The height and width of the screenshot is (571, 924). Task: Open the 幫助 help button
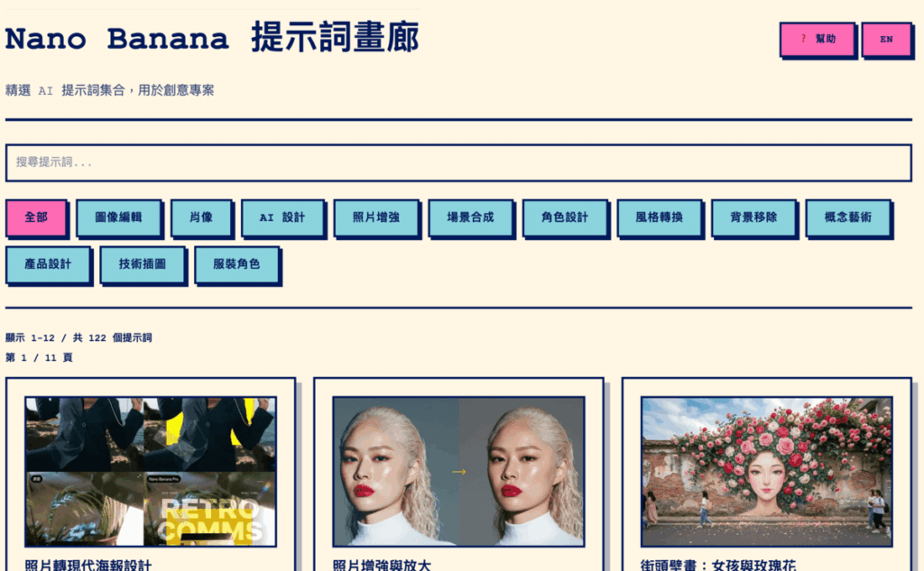click(818, 40)
